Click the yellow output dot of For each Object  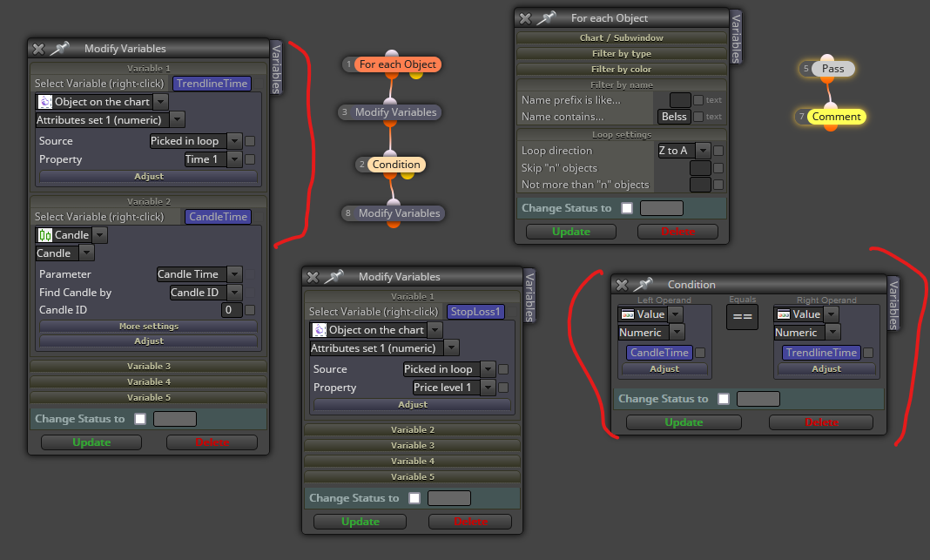click(416, 76)
